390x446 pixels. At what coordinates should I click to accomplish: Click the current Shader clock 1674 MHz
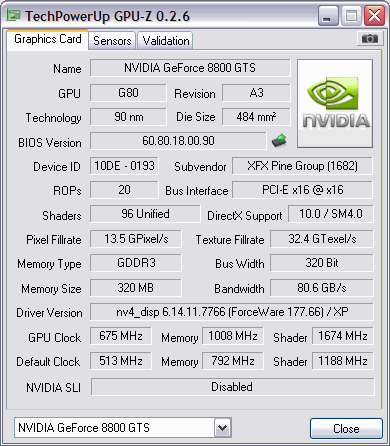coord(343,336)
